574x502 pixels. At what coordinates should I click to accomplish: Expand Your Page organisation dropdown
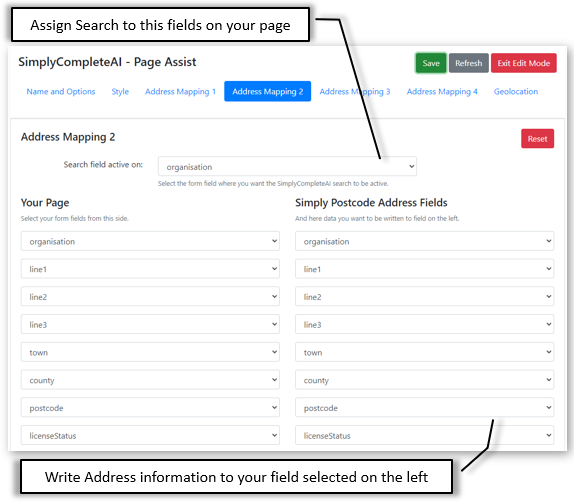(150, 241)
